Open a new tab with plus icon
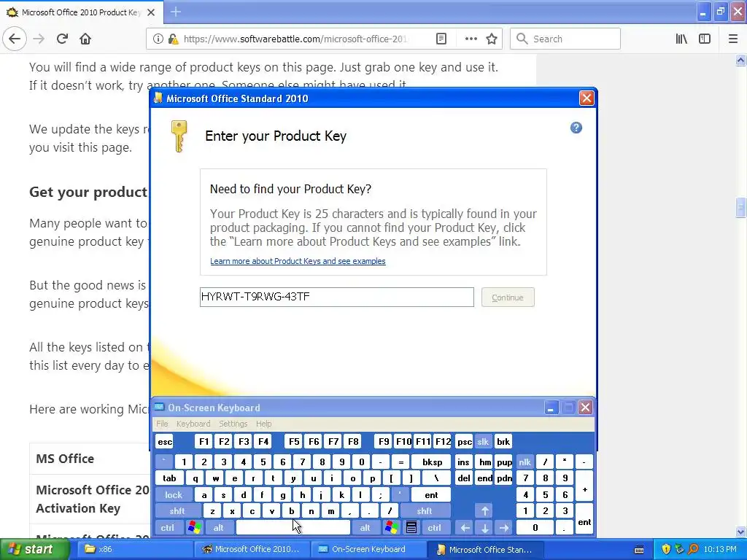The image size is (747, 560). [176, 12]
